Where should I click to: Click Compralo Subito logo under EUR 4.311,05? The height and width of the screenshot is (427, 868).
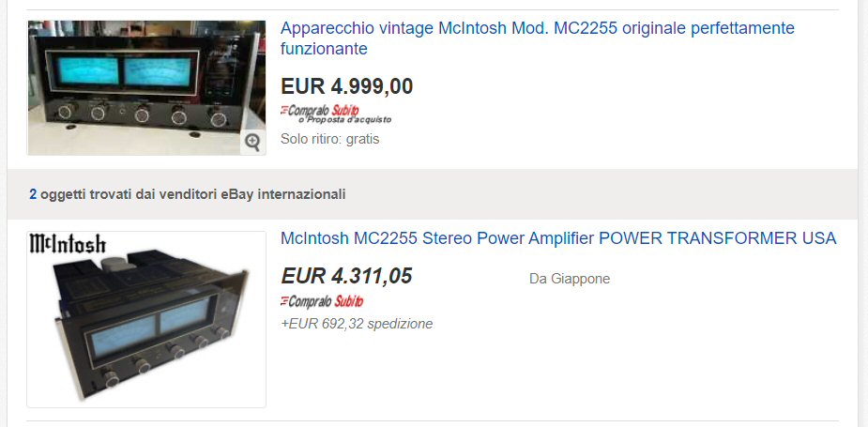pos(322,301)
